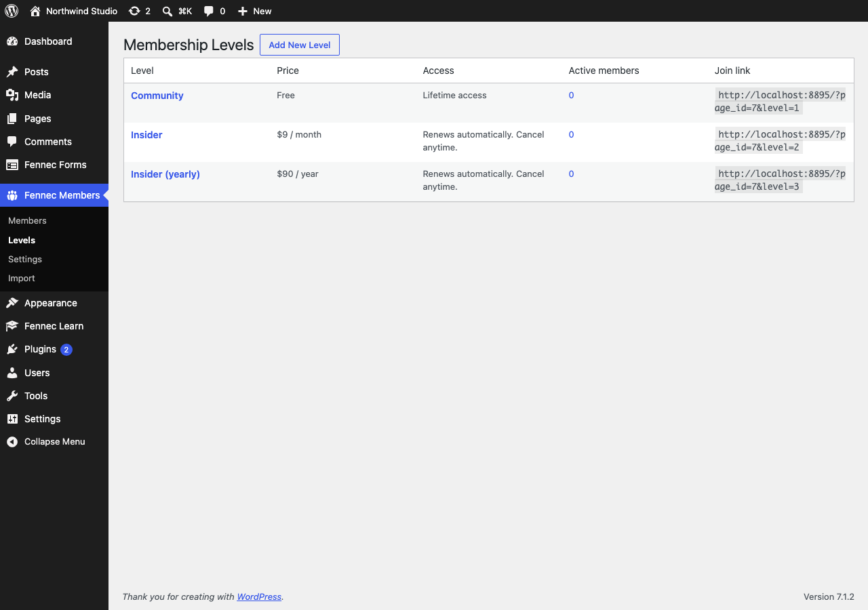Click the Version 7.1.2 footer text

click(829, 597)
